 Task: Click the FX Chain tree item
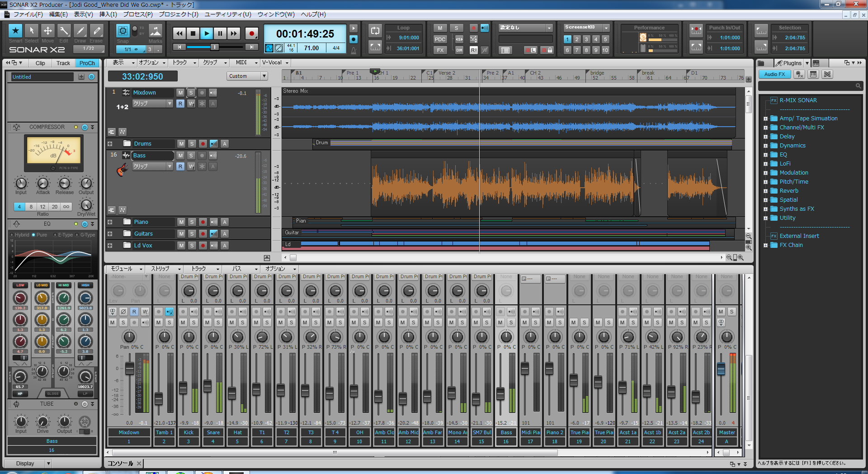791,245
